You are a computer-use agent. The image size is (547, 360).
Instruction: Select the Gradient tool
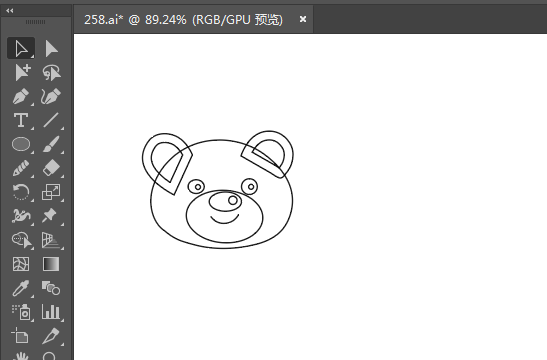click(x=51, y=264)
